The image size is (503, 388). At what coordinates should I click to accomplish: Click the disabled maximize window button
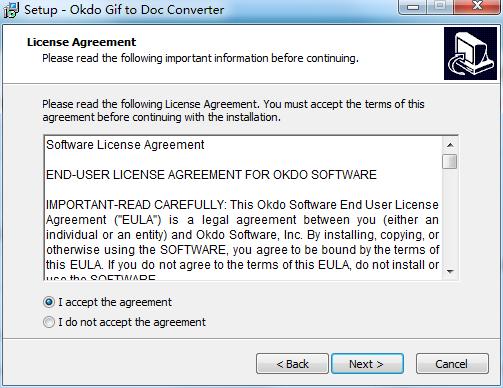coord(440,7)
